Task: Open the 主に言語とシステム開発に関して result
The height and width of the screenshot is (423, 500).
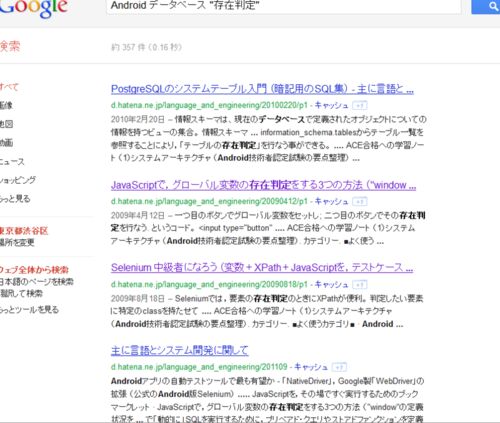Action: click(180, 350)
